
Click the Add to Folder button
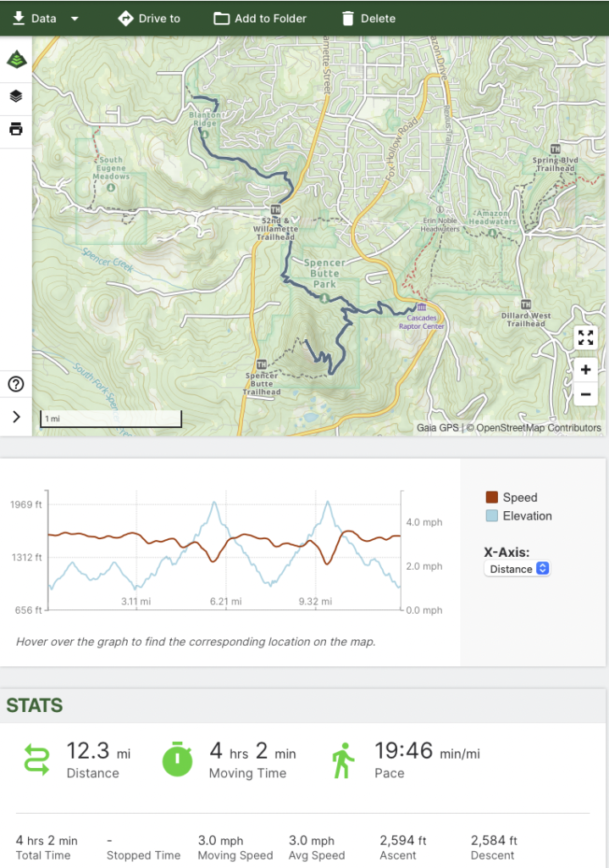[260, 19]
